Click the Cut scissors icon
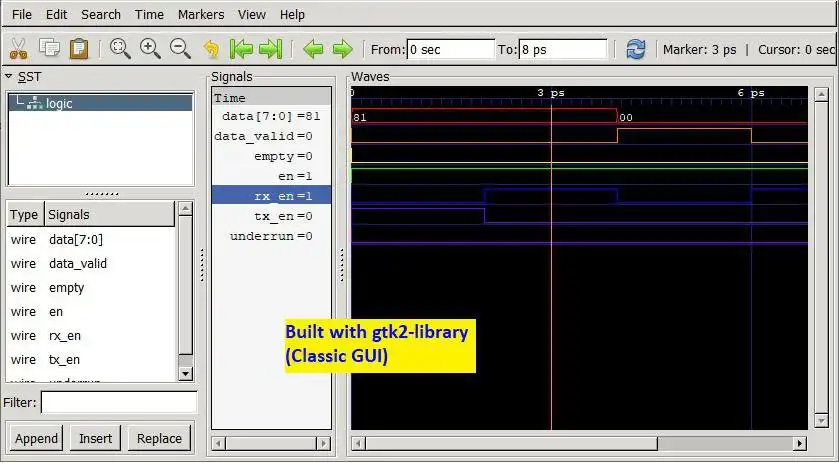839x463 pixels. click(x=18, y=49)
